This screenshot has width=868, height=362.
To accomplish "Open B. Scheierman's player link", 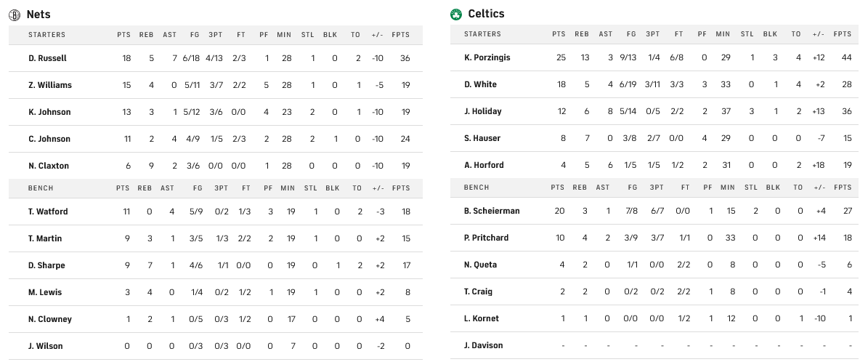I will click(x=492, y=211).
